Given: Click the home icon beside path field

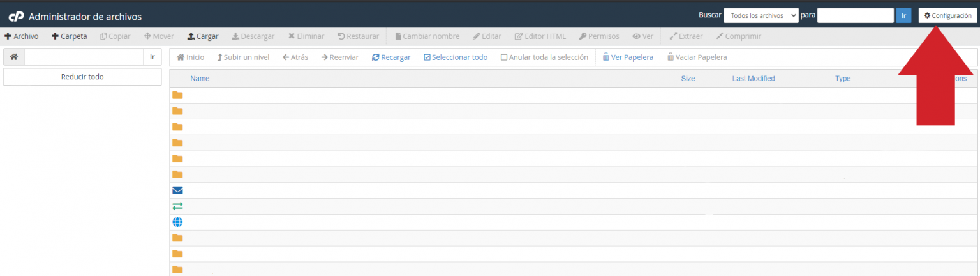Looking at the screenshot, I should pos(13,57).
